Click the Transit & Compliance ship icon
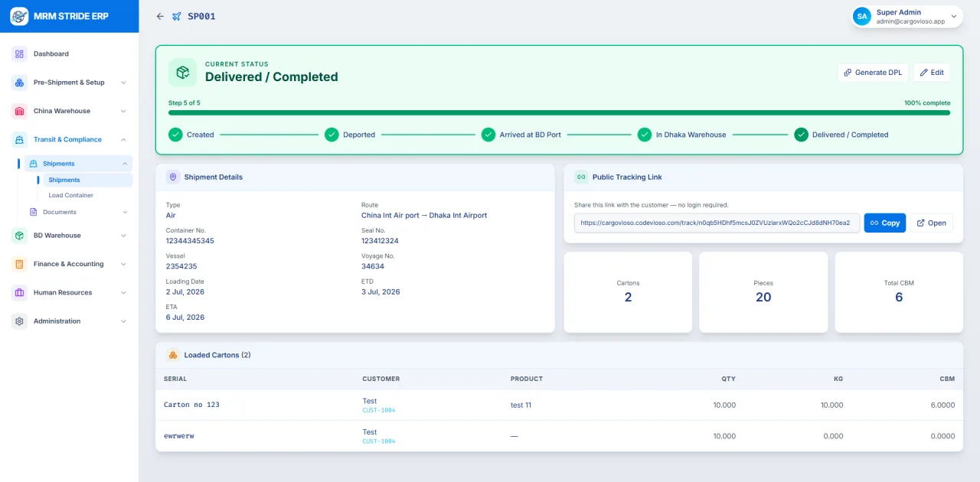This screenshot has width=980, height=482. tap(19, 139)
